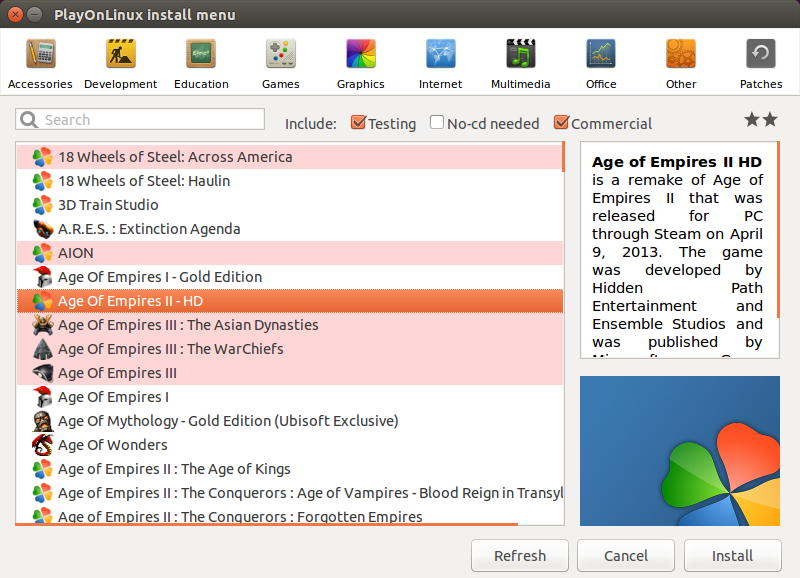Select Age Of Wonders entry
Screen dimensions: 800x578
tap(290, 445)
